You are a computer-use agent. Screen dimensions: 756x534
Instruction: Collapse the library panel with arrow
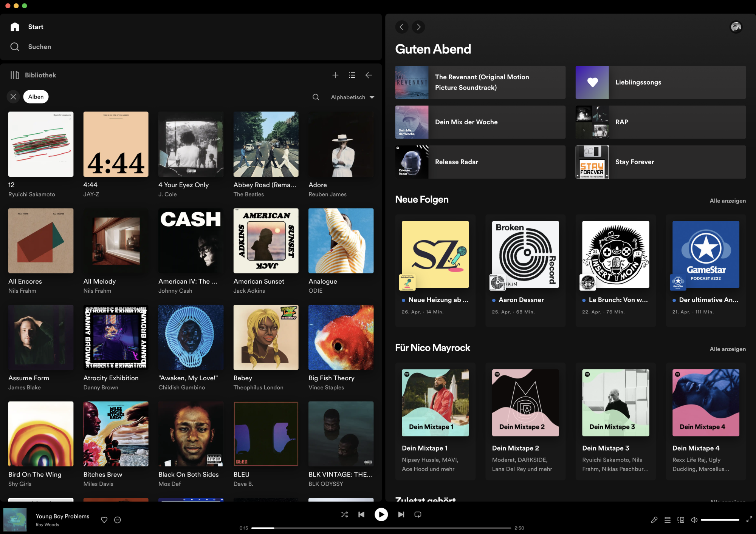click(x=369, y=75)
